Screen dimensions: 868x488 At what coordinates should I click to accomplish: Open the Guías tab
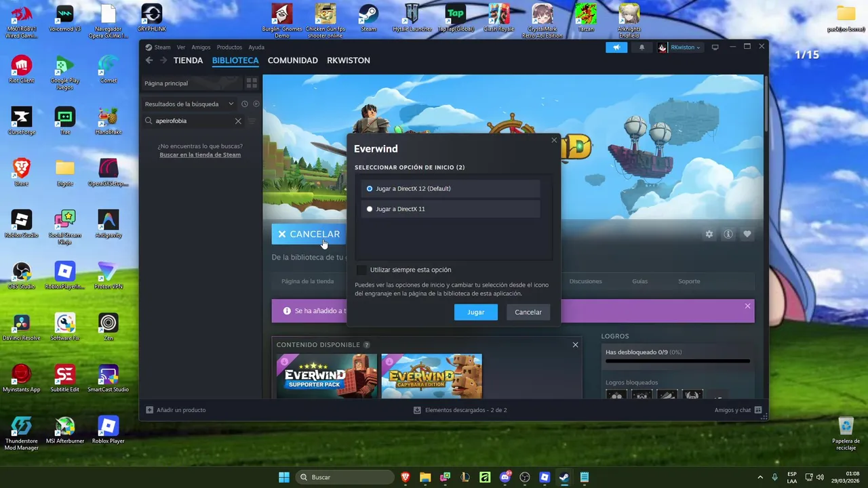click(x=640, y=281)
